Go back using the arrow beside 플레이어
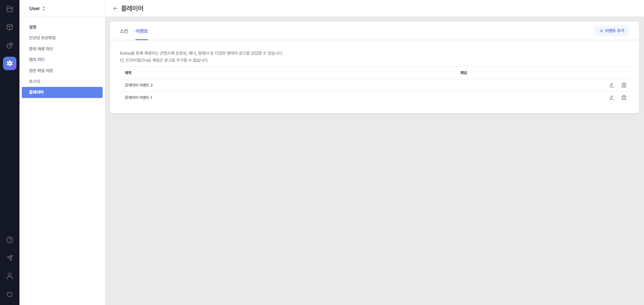644x305 pixels. coord(115,8)
